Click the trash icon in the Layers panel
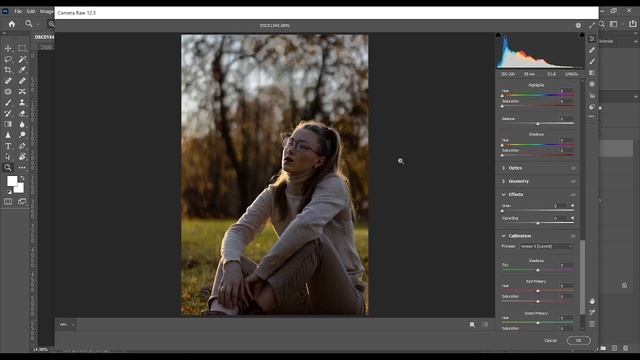Viewport: 640px width, 360px height. click(x=626, y=348)
